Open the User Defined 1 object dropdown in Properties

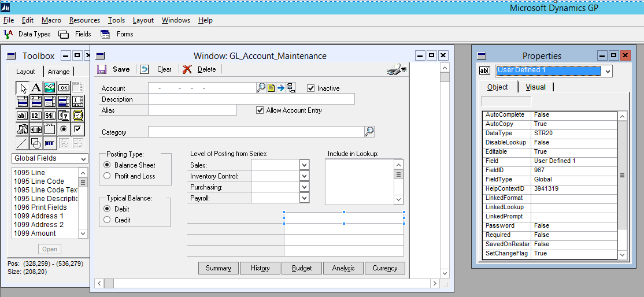tap(608, 70)
